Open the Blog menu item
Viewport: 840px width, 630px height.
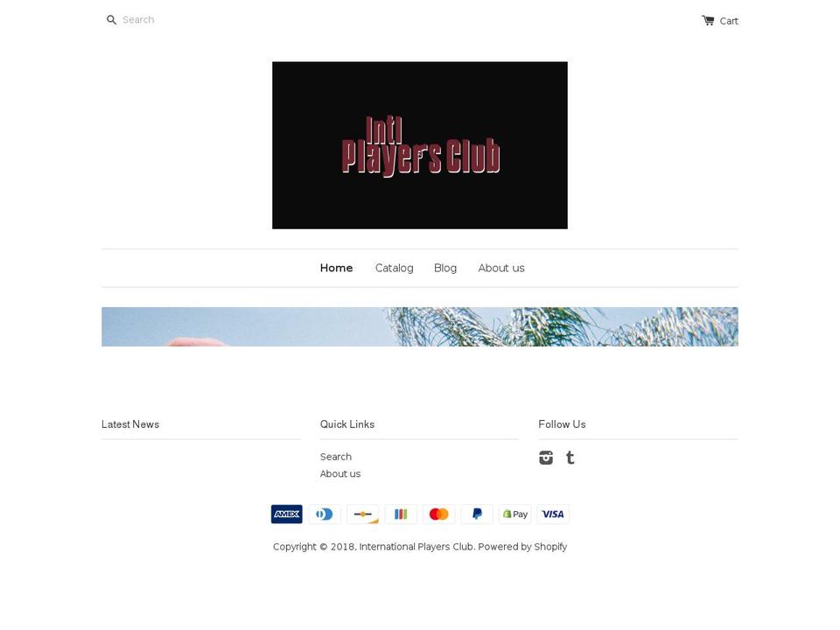[445, 268]
